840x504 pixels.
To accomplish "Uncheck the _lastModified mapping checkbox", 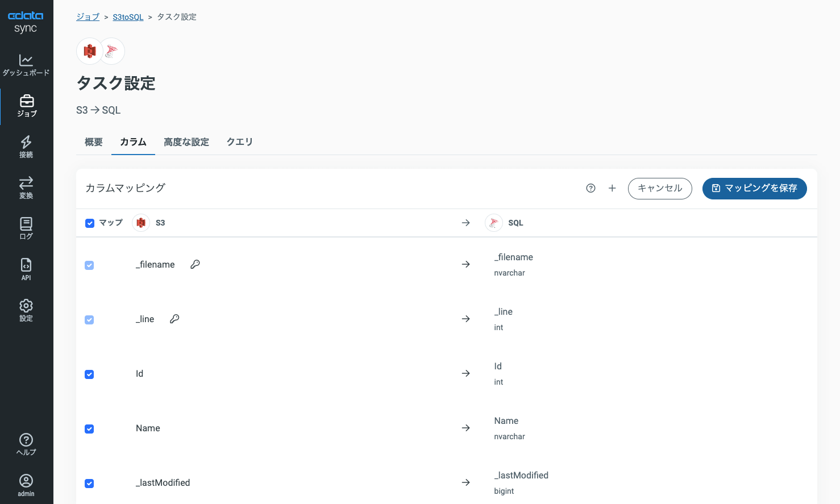I will [89, 484].
